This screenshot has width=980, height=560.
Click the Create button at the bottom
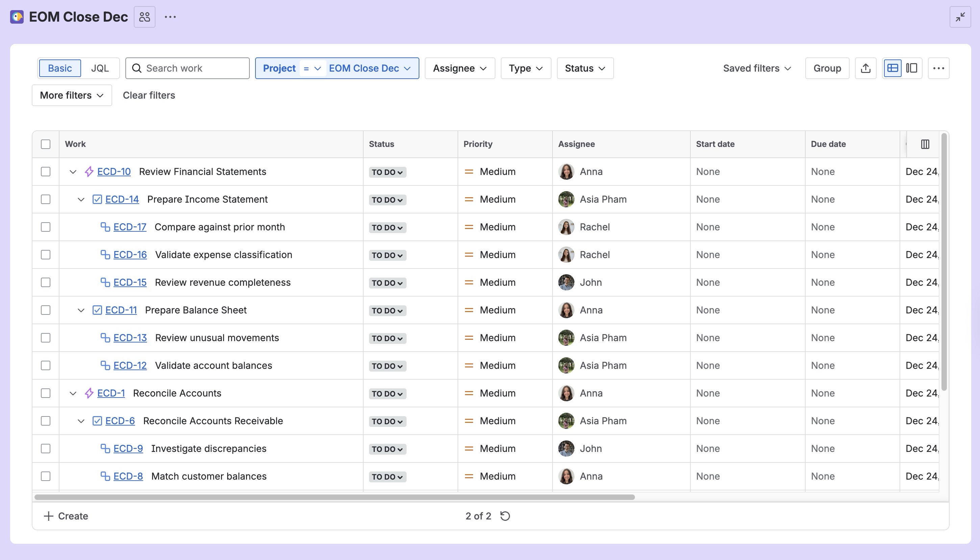tap(66, 516)
